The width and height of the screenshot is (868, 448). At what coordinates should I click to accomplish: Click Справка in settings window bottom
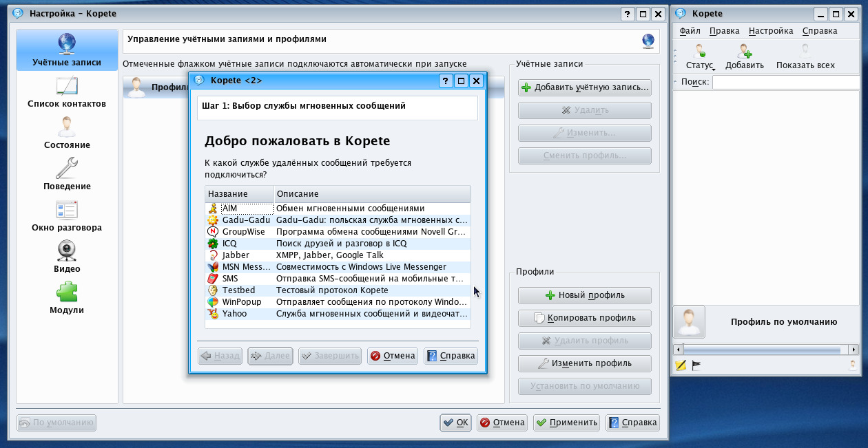tap(632, 423)
